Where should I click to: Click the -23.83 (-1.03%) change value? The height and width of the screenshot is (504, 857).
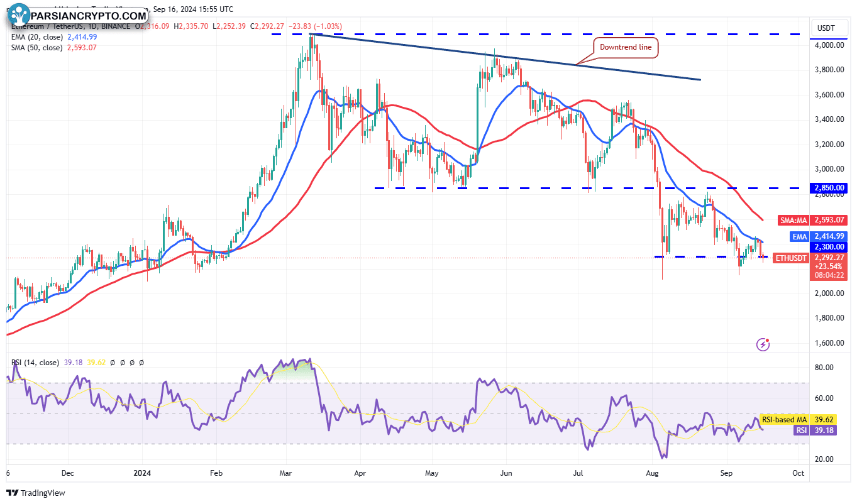click(x=314, y=26)
